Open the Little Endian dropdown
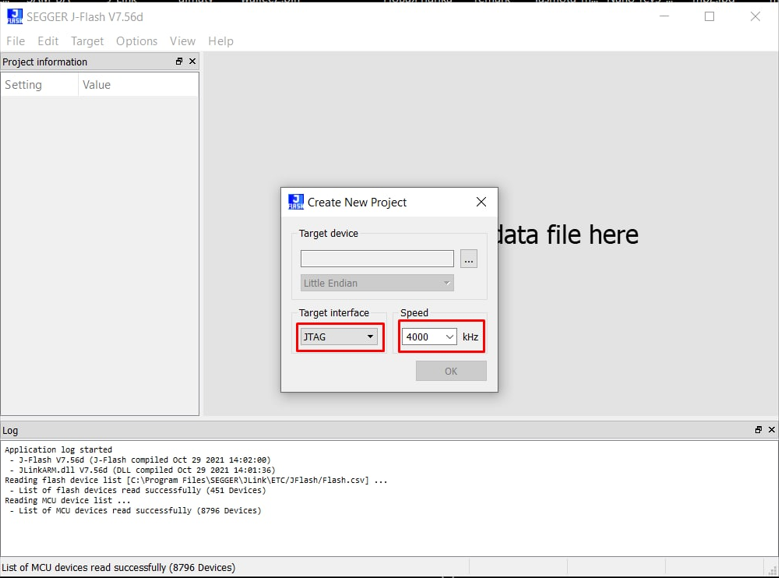 [x=376, y=283]
